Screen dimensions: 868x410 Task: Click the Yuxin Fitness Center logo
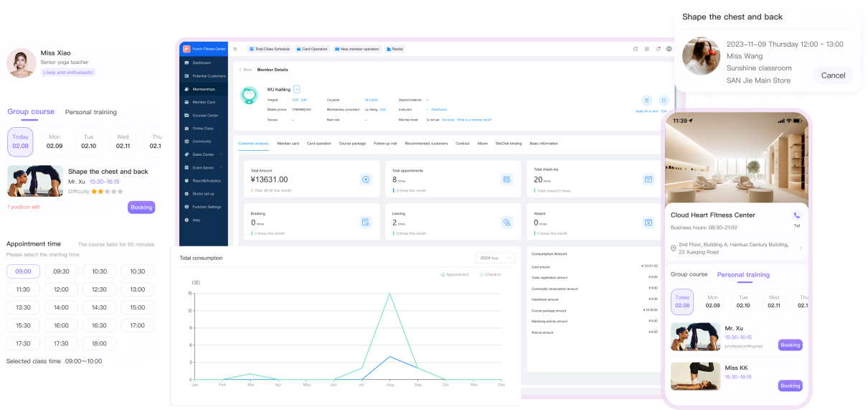pos(187,49)
